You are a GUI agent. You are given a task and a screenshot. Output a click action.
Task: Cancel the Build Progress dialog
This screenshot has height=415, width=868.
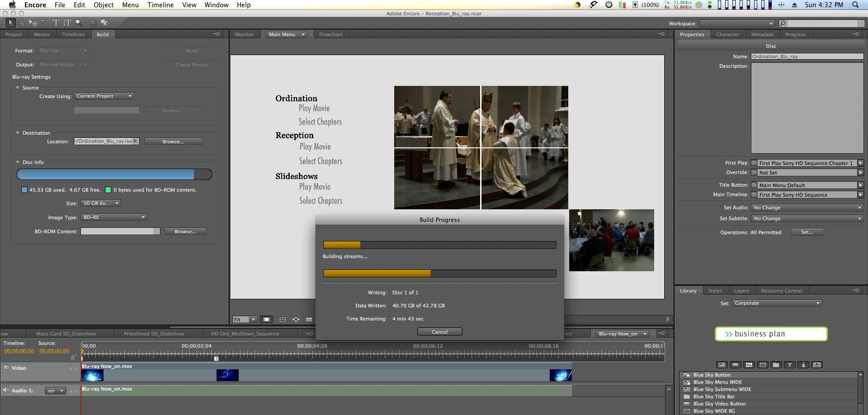pos(439,332)
